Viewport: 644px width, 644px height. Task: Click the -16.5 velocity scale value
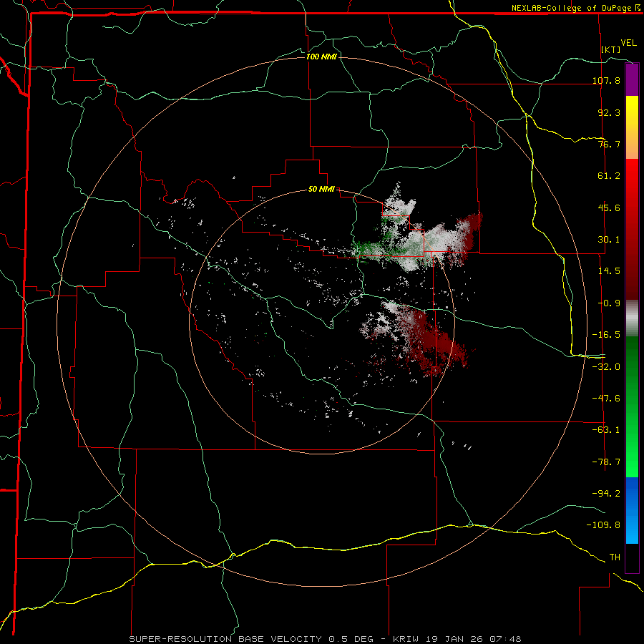pyautogui.click(x=606, y=335)
